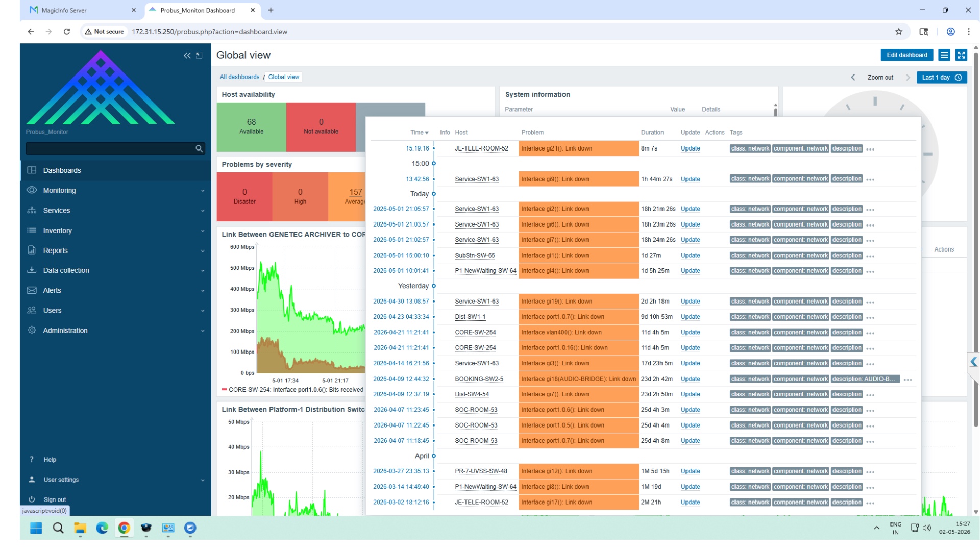
Task: Click the Last 1 day clock button
Action: tap(942, 78)
